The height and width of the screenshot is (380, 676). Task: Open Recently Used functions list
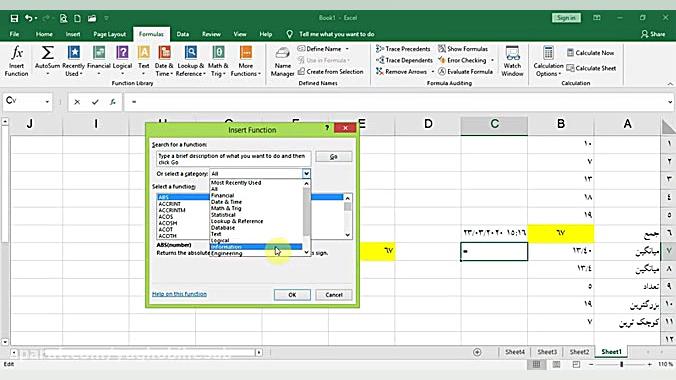[x=73, y=61]
